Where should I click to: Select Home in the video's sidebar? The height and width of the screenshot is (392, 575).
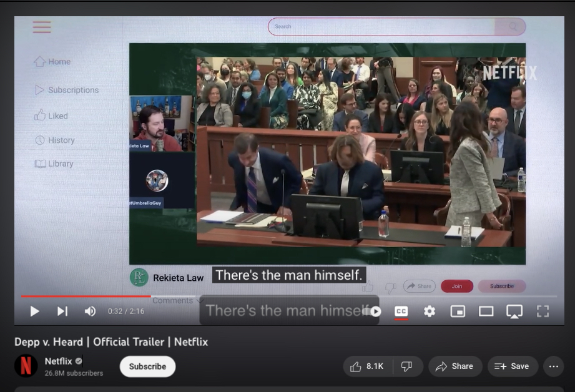(x=52, y=62)
